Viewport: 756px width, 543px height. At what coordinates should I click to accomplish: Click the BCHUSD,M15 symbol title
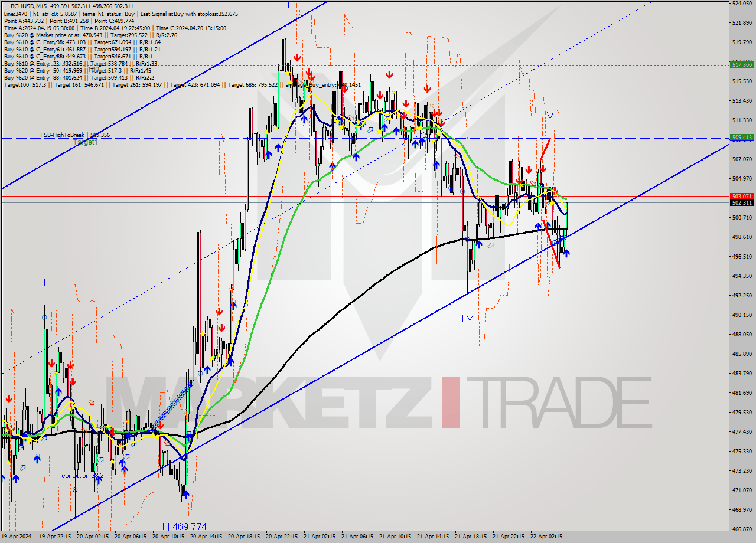[28, 6]
